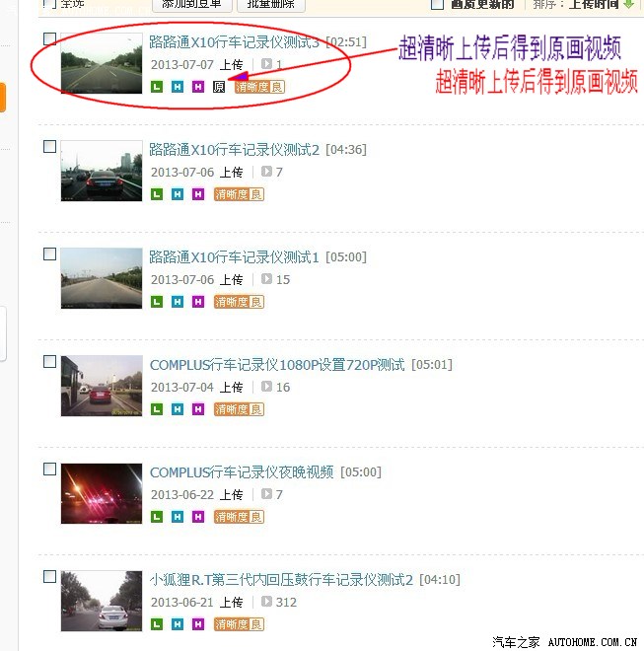
Task: Tick checkbox for COMPLUS行车记录仪夜晚视频
Action: 50,470
